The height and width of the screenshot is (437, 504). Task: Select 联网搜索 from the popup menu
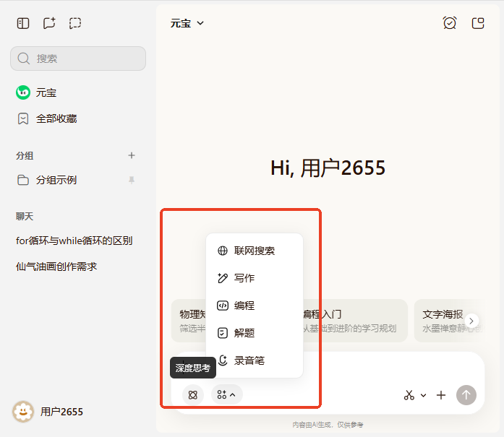[255, 251]
